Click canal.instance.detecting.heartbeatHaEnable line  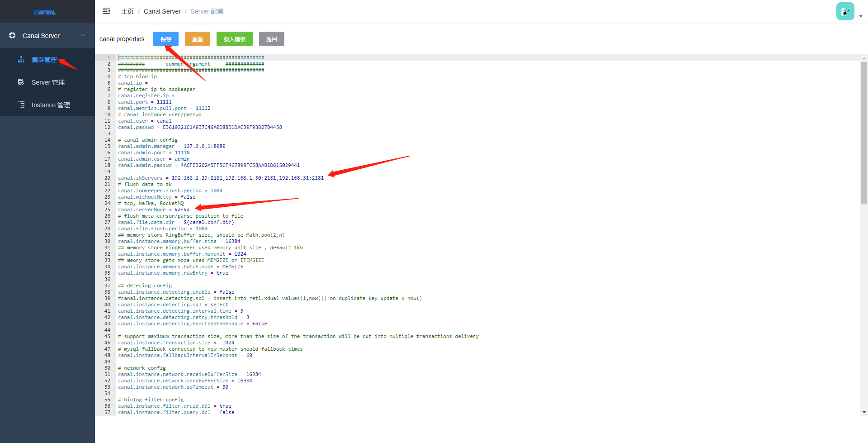[193, 324]
